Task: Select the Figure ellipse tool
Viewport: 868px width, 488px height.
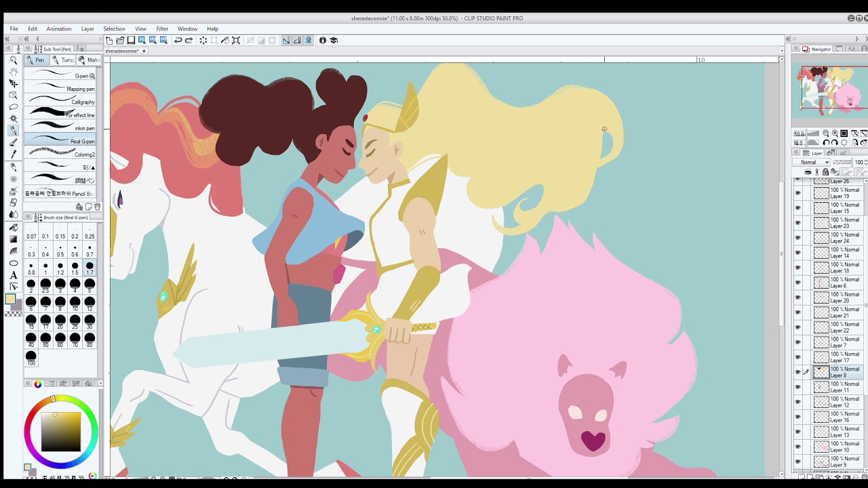Action: pyautogui.click(x=13, y=263)
